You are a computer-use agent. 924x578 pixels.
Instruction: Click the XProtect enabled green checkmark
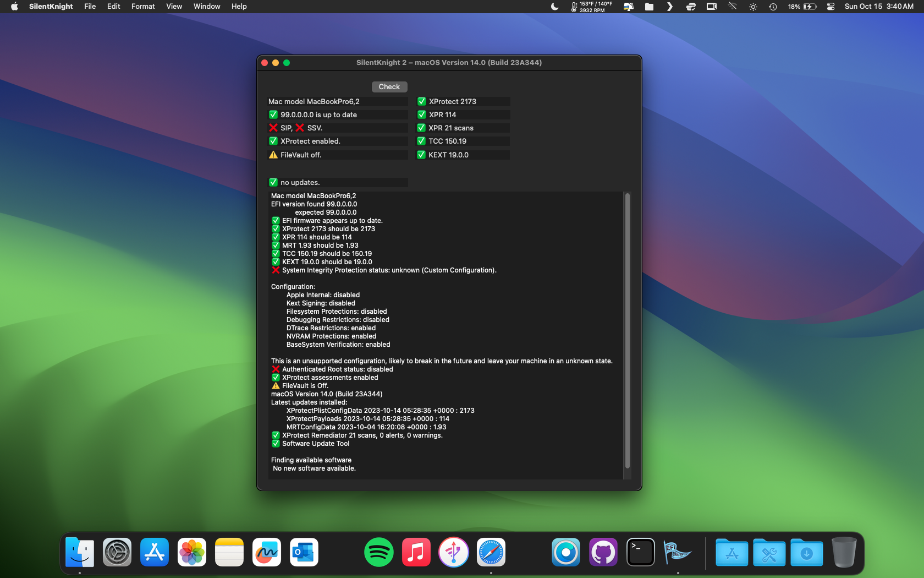point(273,141)
